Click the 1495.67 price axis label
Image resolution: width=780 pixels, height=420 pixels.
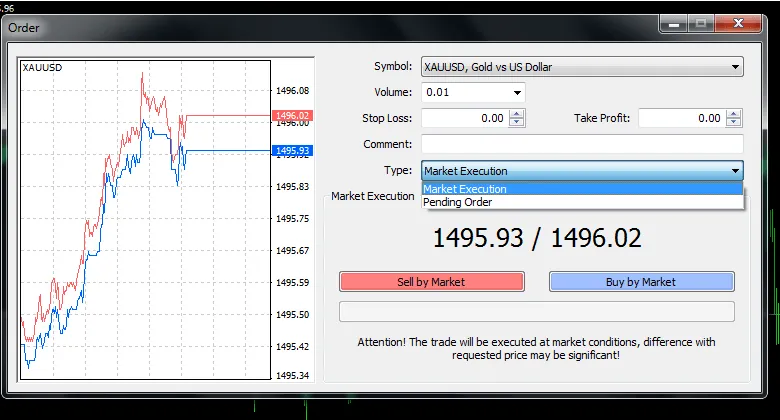pyautogui.click(x=292, y=250)
